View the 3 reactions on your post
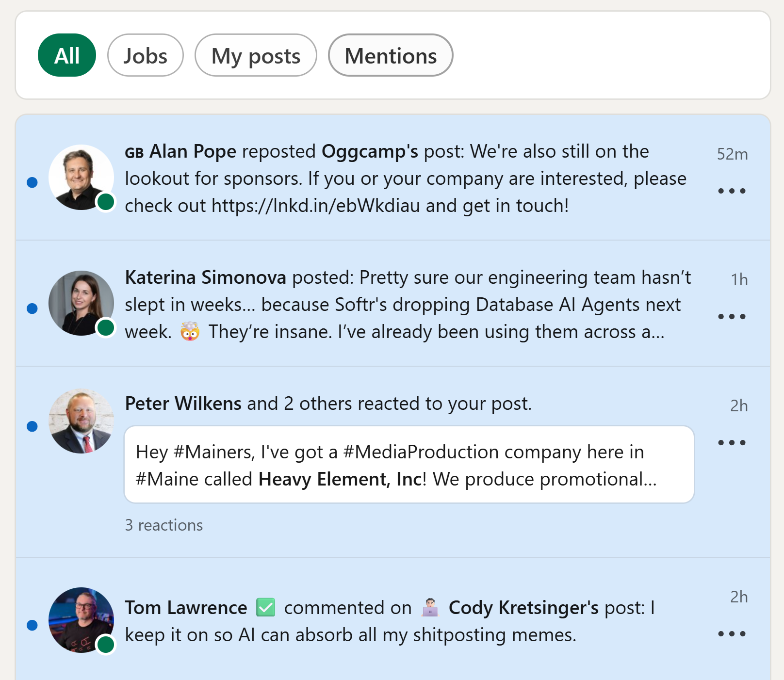784x680 pixels. pos(164,525)
